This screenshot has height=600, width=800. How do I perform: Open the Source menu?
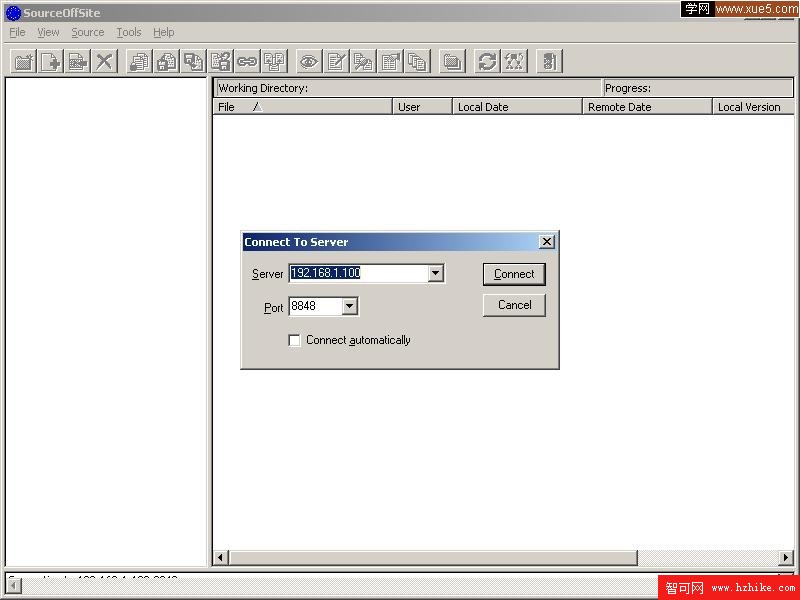click(88, 32)
